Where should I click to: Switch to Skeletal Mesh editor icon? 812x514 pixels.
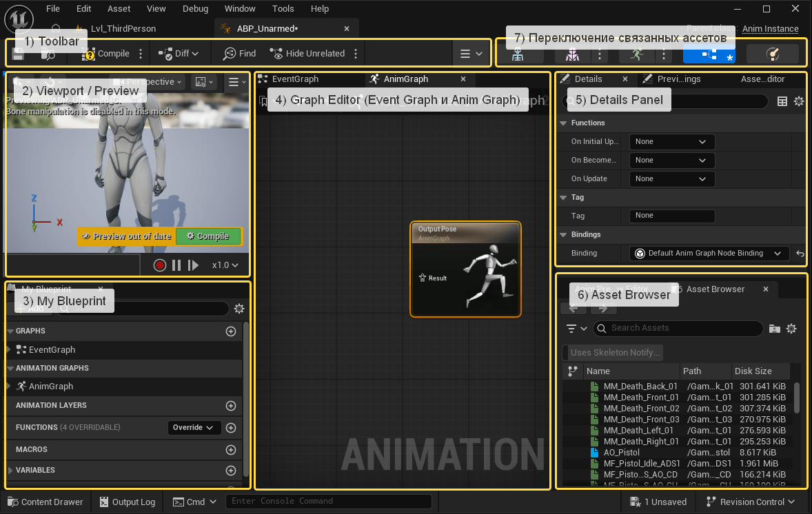coord(572,54)
